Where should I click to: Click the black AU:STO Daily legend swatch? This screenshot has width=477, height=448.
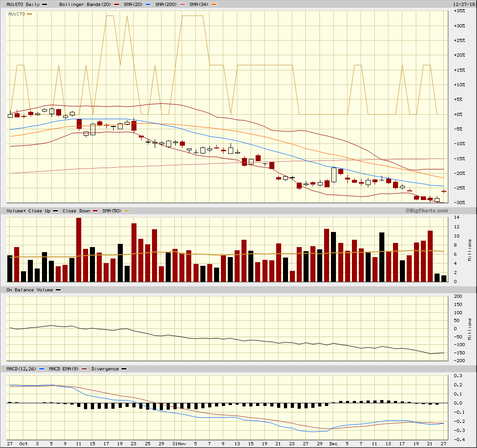point(44,5)
